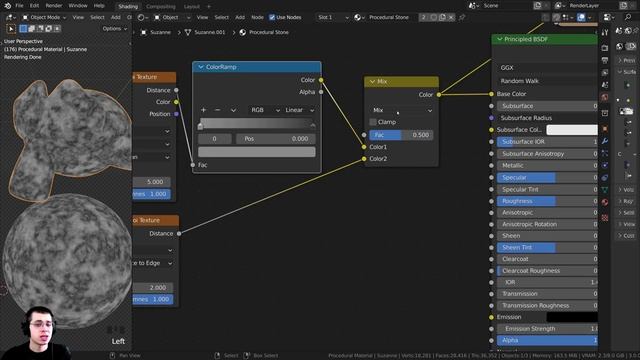Open the Window menu
Viewport: 640px width, 360px height.
78,6
